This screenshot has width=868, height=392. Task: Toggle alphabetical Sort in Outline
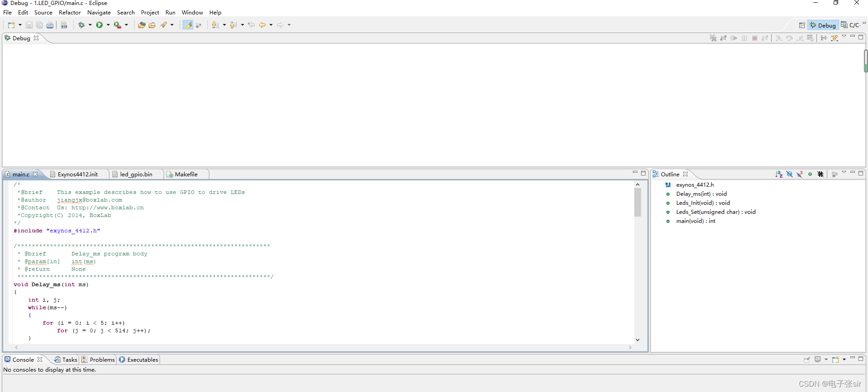pyautogui.click(x=779, y=174)
